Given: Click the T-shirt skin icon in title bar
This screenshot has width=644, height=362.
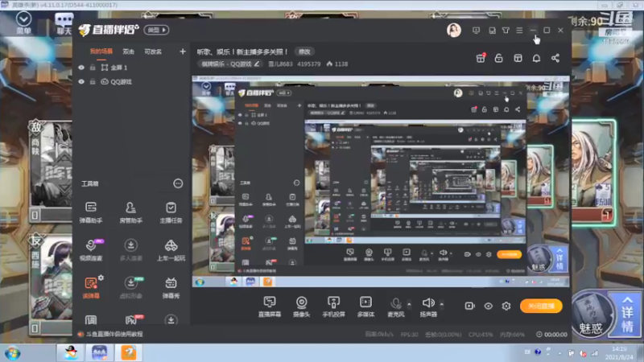Looking at the screenshot, I should [x=506, y=30].
